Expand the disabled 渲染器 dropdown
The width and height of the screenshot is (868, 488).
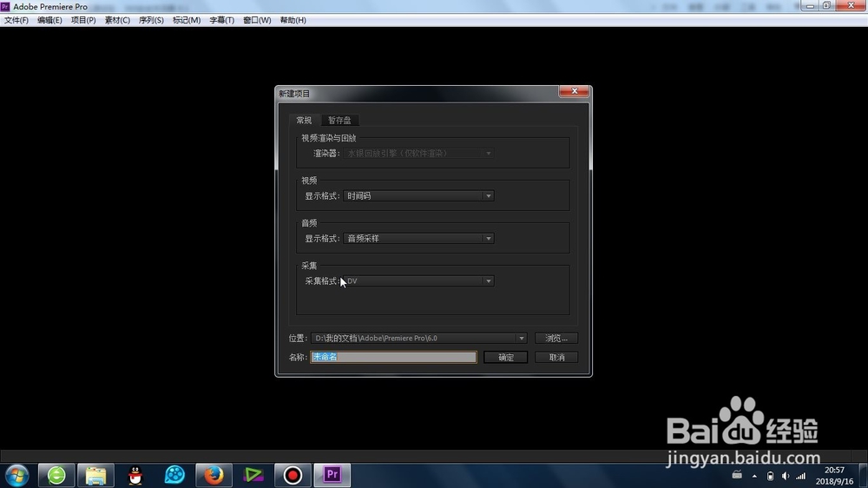(x=418, y=153)
